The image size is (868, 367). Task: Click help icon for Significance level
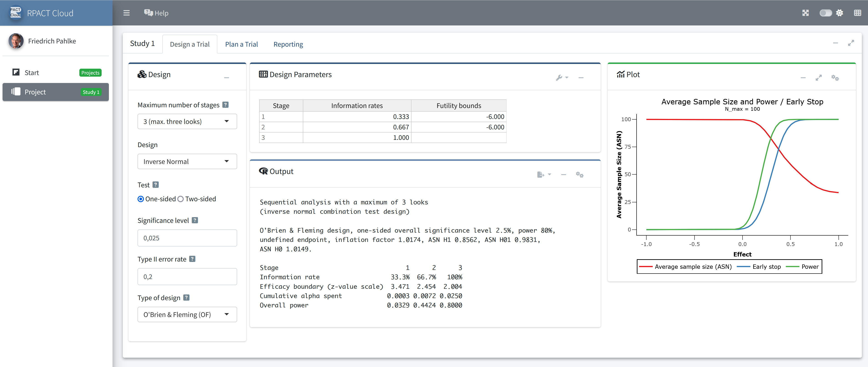[x=195, y=220]
